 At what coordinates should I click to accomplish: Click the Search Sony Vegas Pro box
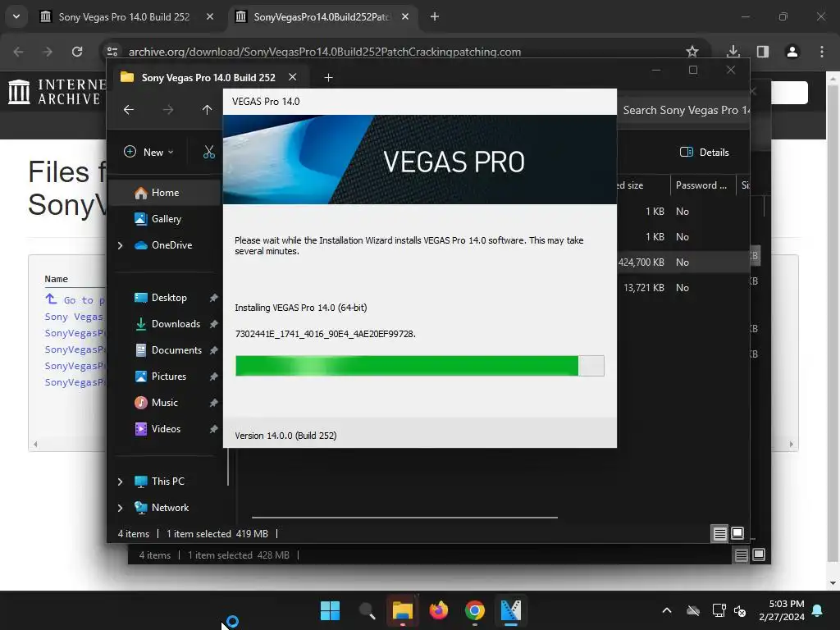[683, 110]
